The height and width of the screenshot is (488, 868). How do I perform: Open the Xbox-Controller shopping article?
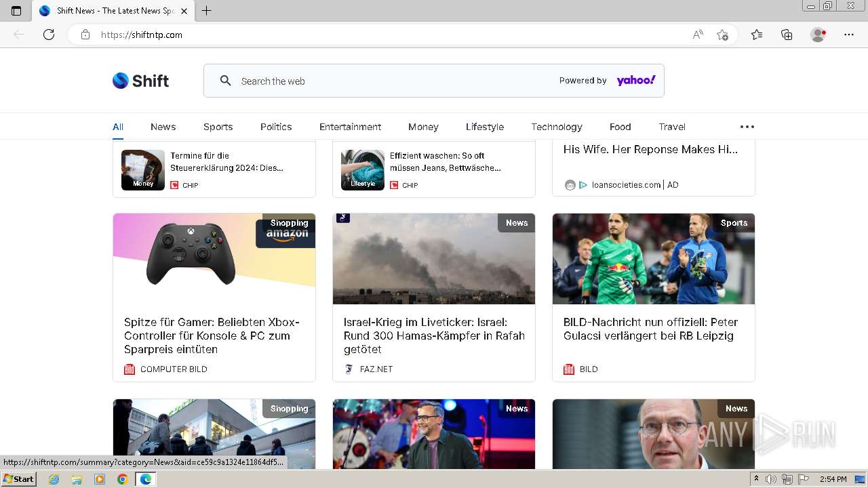tap(212, 335)
